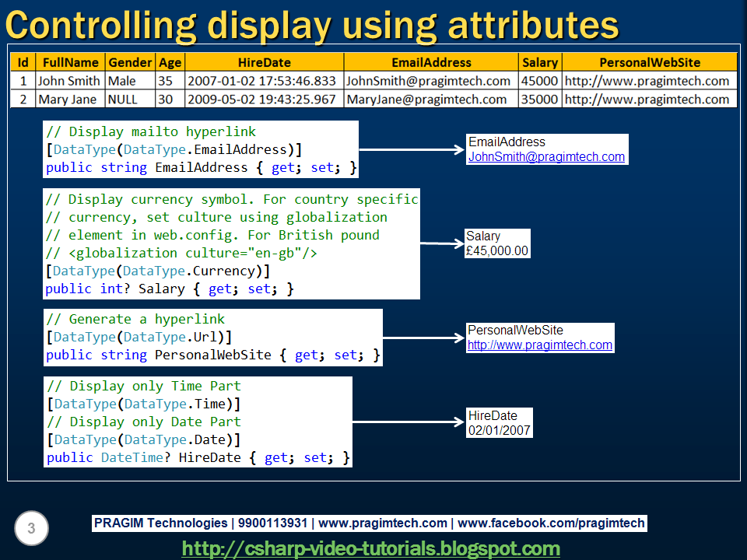Click the hire date 2007-01-02 17:53:46.833
This screenshot has height=560, width=747.
(x=265, y=81)
